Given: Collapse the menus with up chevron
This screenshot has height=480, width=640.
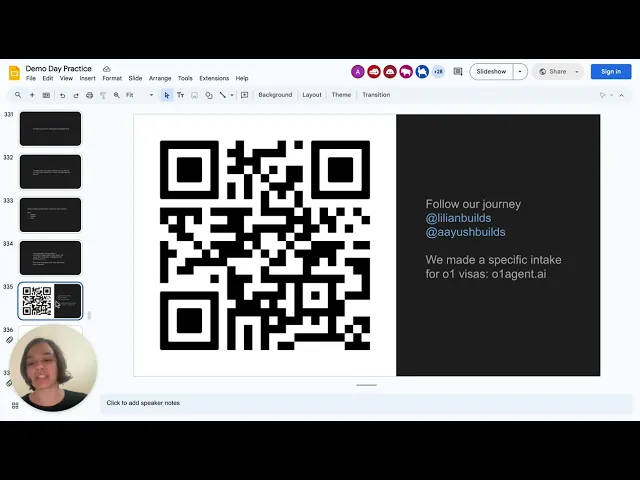Looking at the screenshot, I should [621, 95].
